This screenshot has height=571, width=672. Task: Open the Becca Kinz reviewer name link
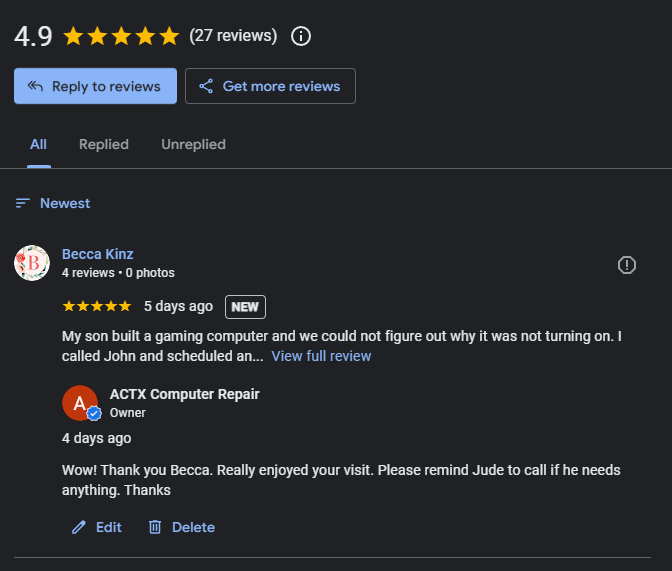(97, 254)
